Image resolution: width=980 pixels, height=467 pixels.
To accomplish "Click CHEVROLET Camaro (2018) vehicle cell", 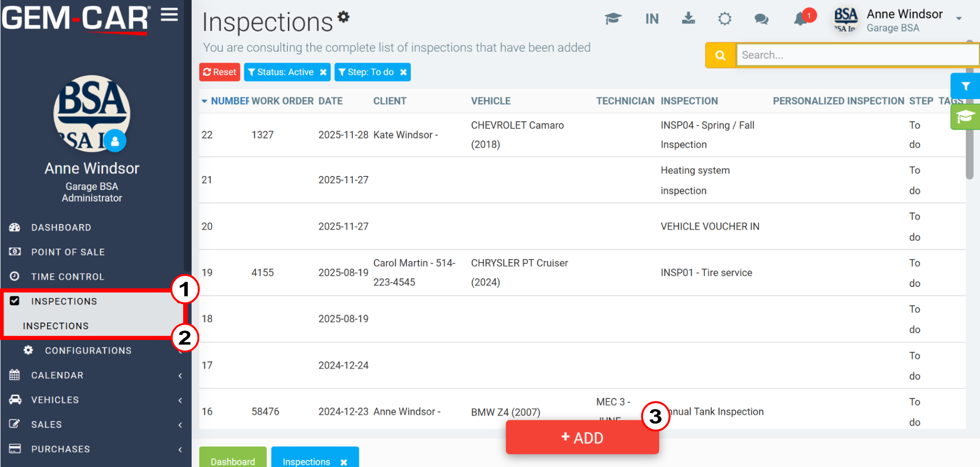I will coord(517,135).
